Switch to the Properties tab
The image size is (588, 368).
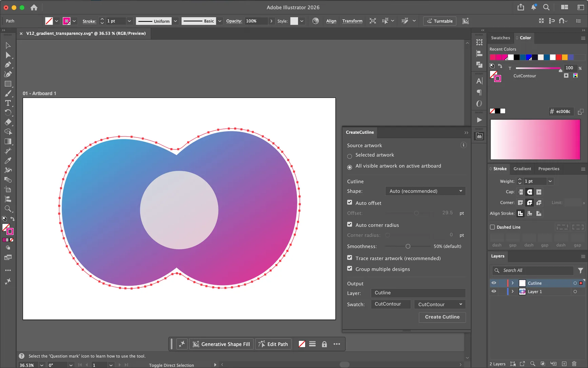pyautogui.click(x=549, y=169)
